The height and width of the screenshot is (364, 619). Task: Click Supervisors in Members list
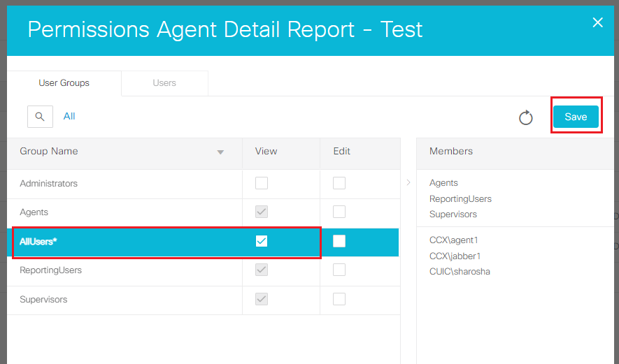click(x=453, y=214)
